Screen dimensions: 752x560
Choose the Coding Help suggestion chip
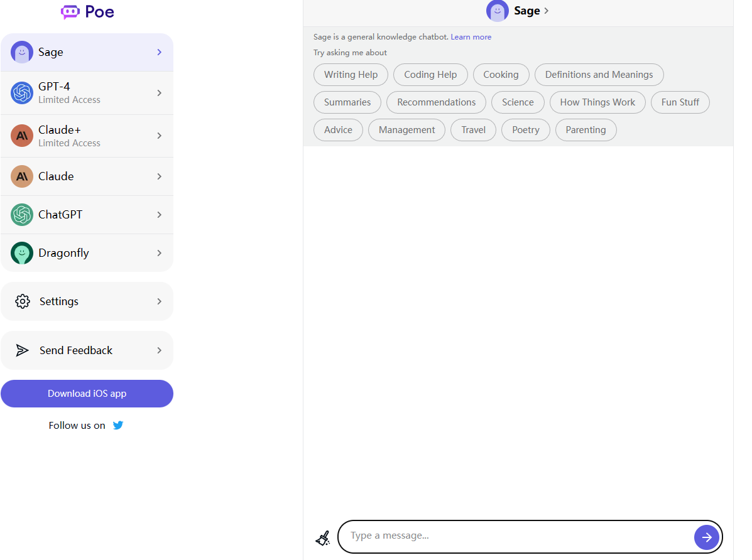click(430, 75)
